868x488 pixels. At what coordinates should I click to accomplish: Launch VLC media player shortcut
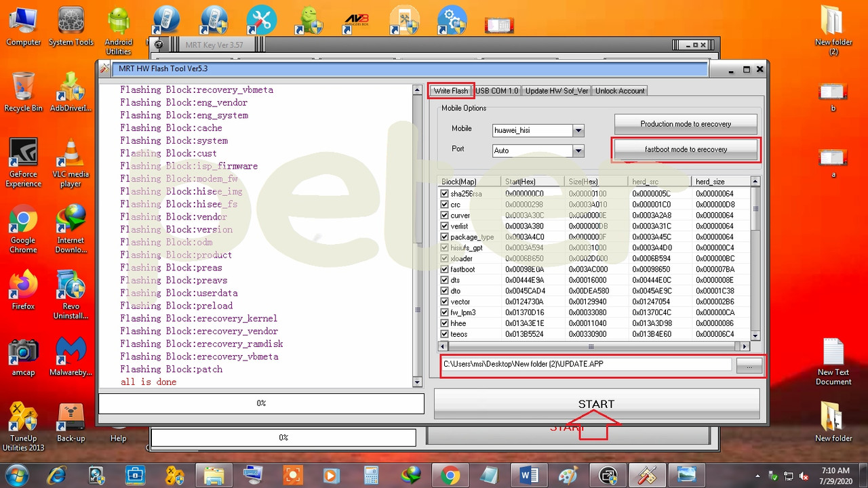click(x=71, y=163)
